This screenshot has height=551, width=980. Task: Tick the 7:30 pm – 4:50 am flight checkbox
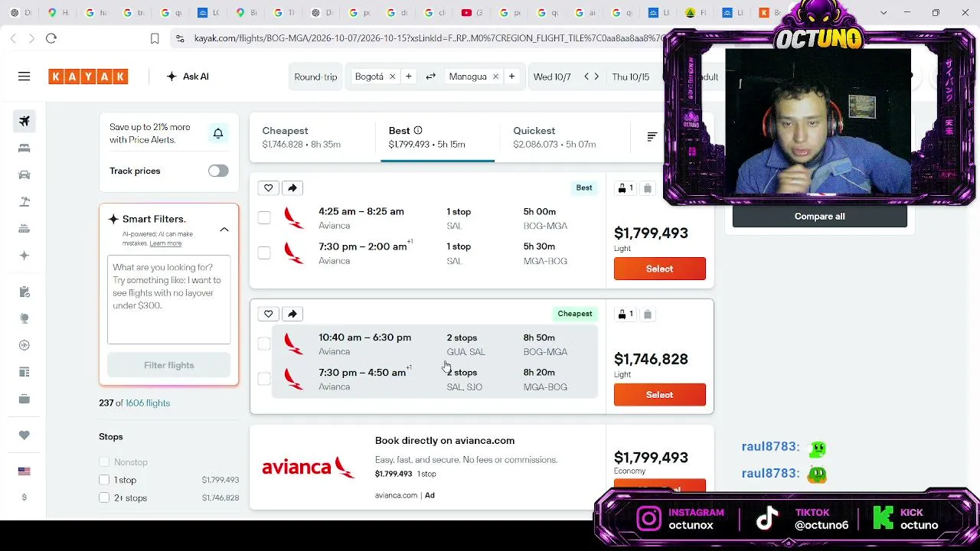pos(264,379)
